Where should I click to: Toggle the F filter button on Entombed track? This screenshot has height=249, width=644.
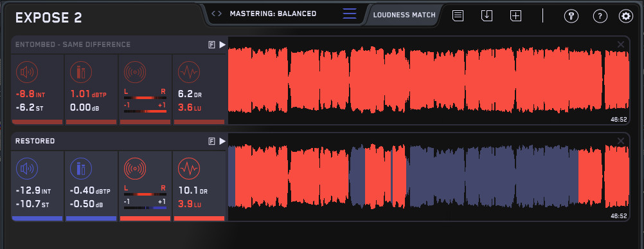point(211,45)
